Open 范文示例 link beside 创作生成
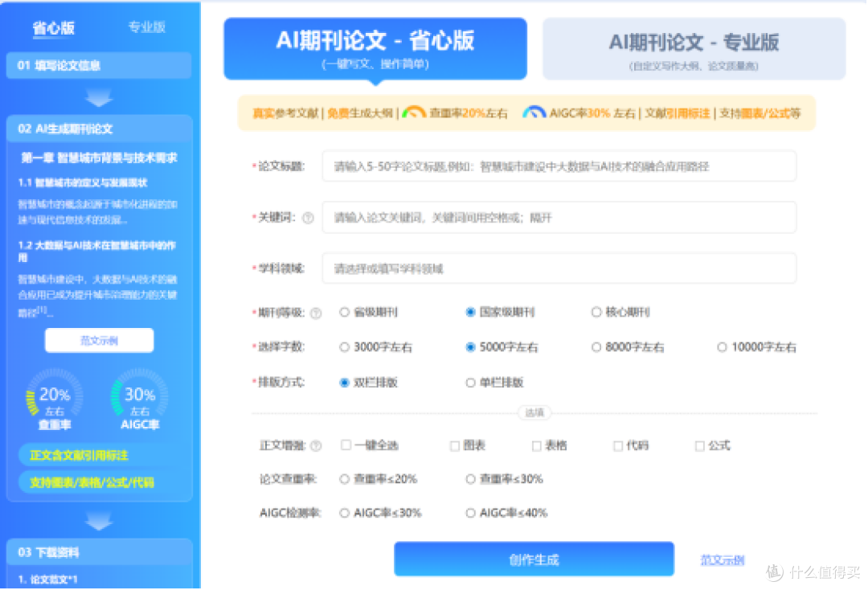Image resolution: width=868 pixels, height=590 pixels. 723,560
